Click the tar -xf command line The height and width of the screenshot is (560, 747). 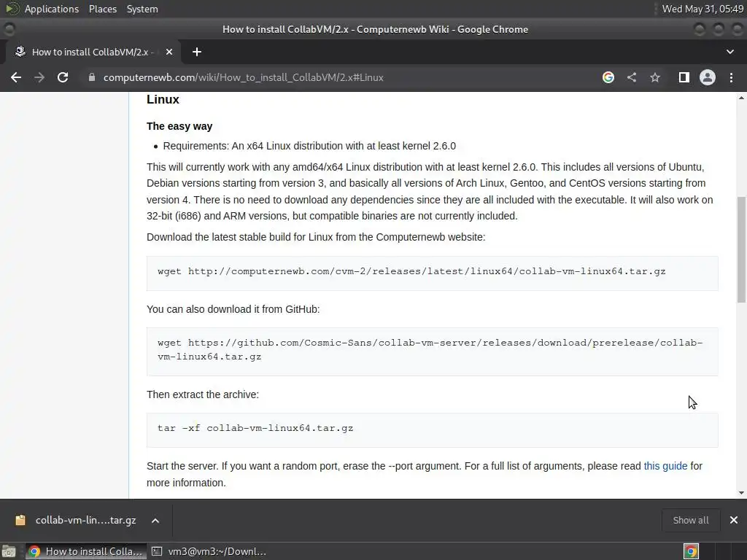[255, 427]
